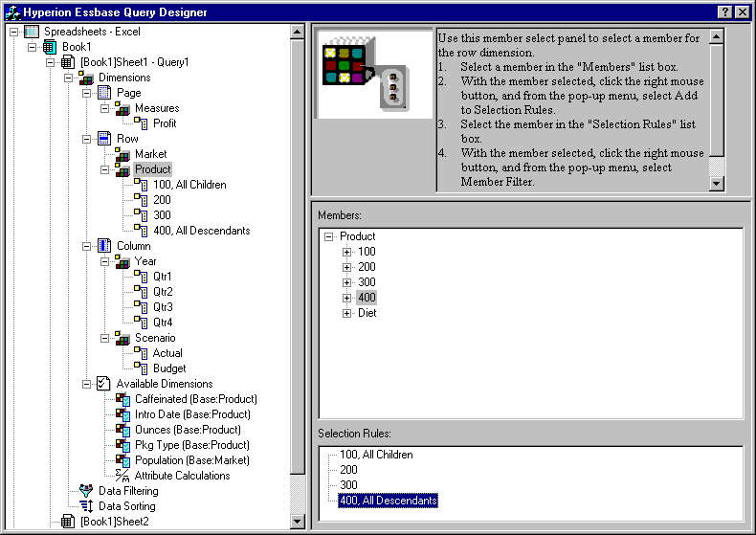Screen dimensions: 756x535
Task: Select member 400 in Members list
Action: click(367, 298)
